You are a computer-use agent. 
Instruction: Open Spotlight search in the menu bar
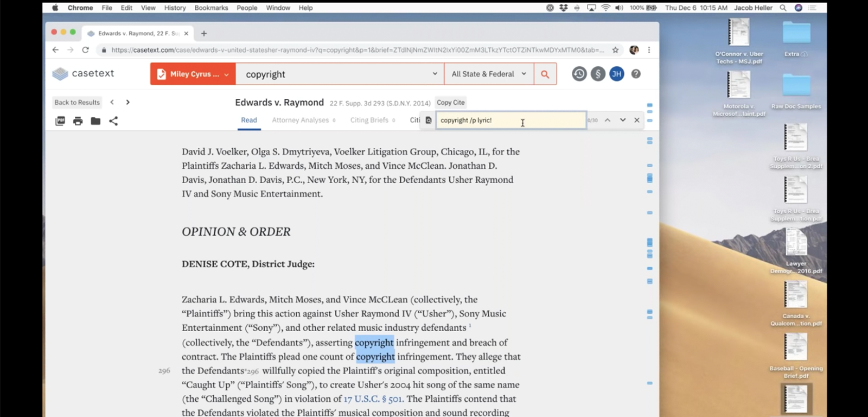(x=783, y=8)
